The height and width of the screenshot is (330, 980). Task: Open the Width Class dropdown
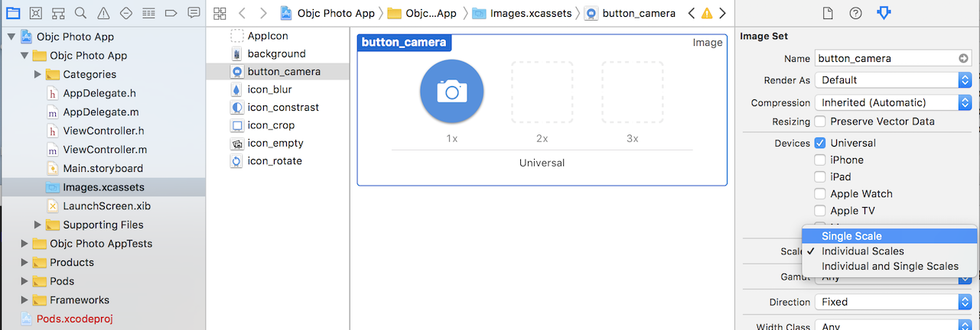pos(893,327)
